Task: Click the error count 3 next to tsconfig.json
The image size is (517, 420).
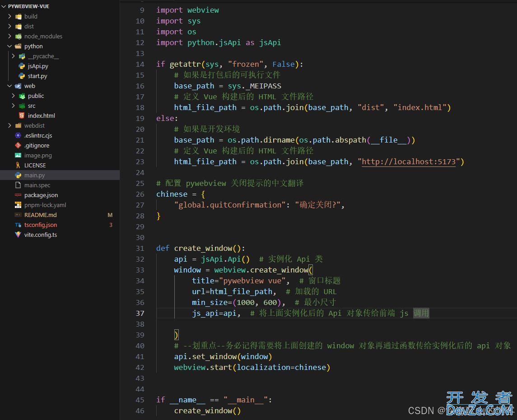Action: [111, 225]
